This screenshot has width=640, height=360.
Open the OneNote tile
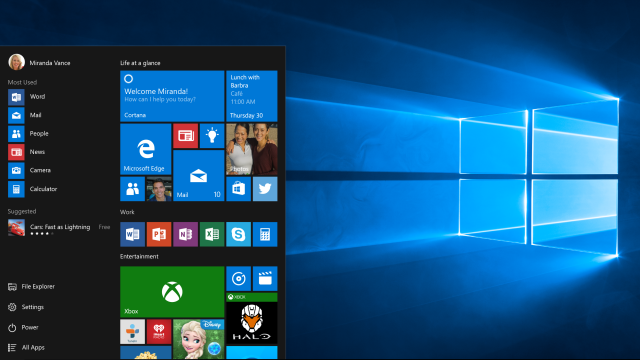click(185, 234)
